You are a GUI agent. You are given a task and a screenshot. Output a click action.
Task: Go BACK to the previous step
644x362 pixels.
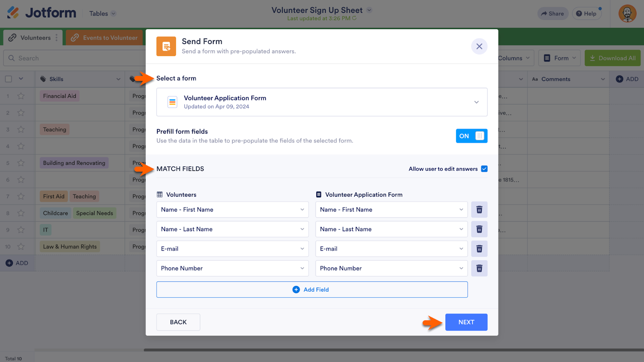[178, 322]
